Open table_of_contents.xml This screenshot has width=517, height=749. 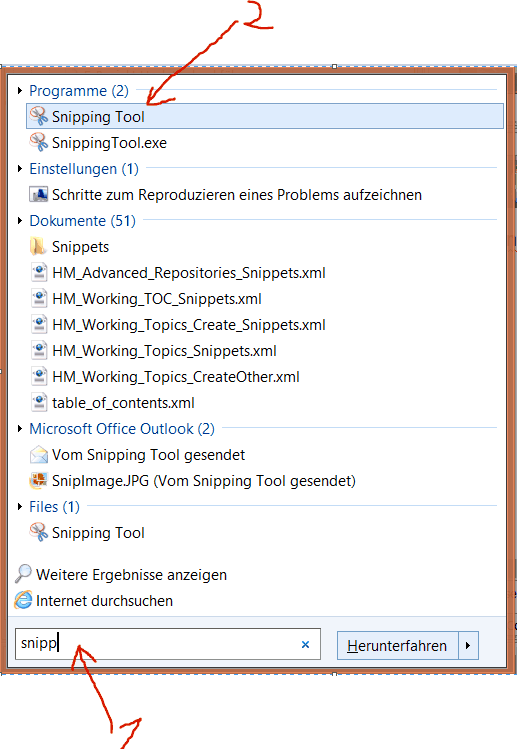(x=123, y=403)
